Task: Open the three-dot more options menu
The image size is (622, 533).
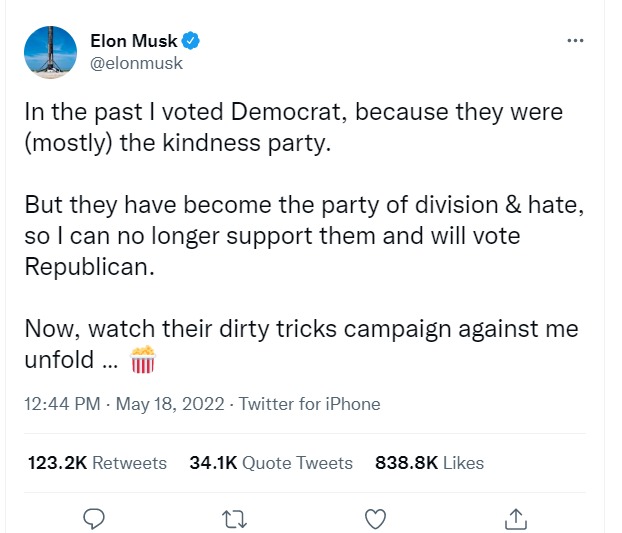Action: (x=574, y=42)
